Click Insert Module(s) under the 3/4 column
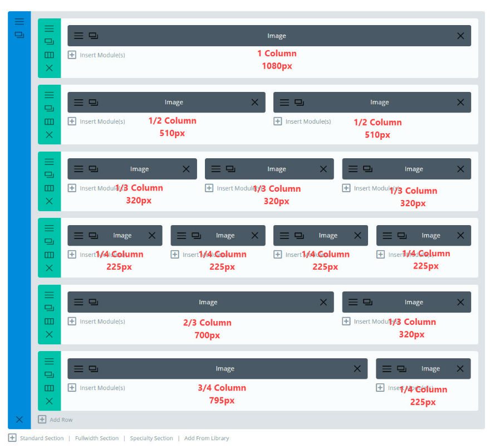 (x=96, y=388)
